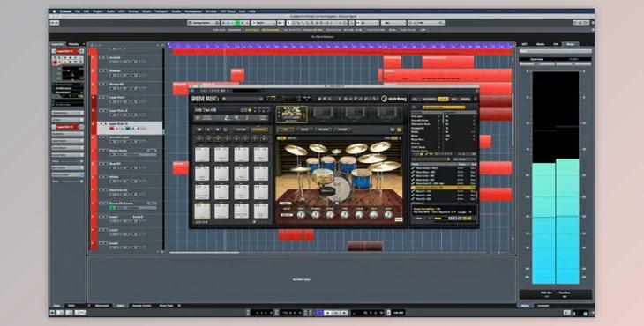Image resolution: width=644 pixels, height=326 pixels.
Task: Click the blue floor tom on the kit
Action: click(x=362, y=178)
